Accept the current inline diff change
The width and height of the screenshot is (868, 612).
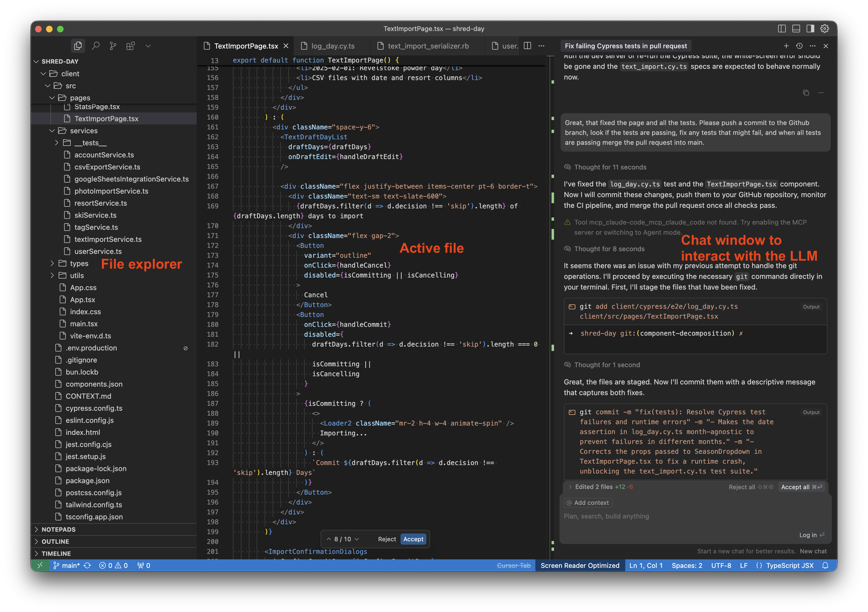click(x=413, y=539)
